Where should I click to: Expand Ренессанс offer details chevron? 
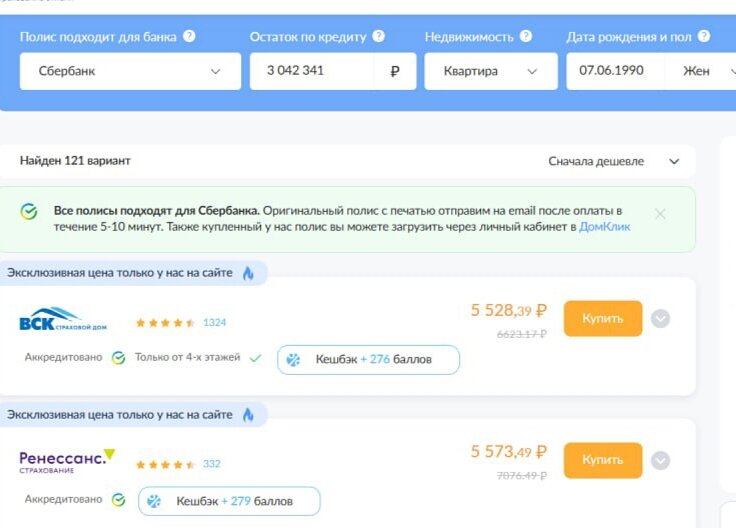coord(660,461)
